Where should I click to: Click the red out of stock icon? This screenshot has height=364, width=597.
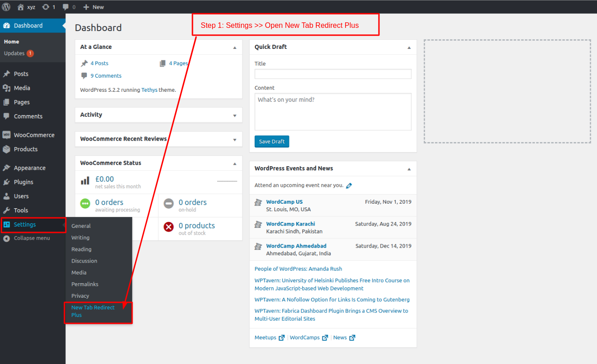(x=169, y=227)
